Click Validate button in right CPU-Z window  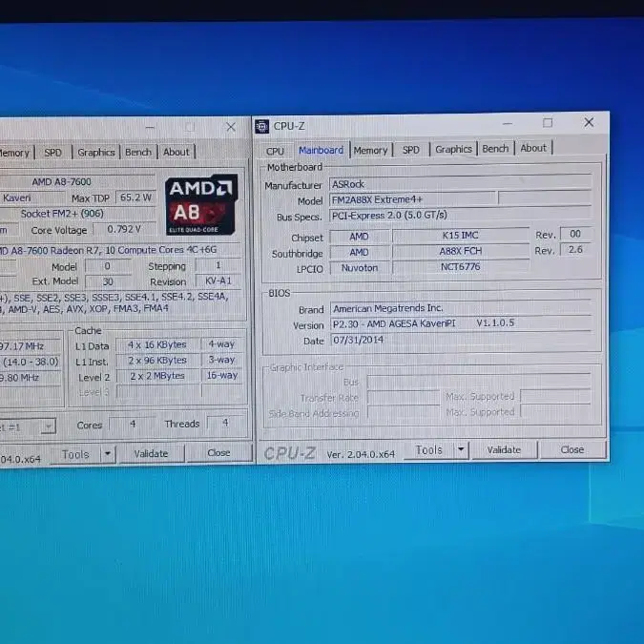[504, 449]
